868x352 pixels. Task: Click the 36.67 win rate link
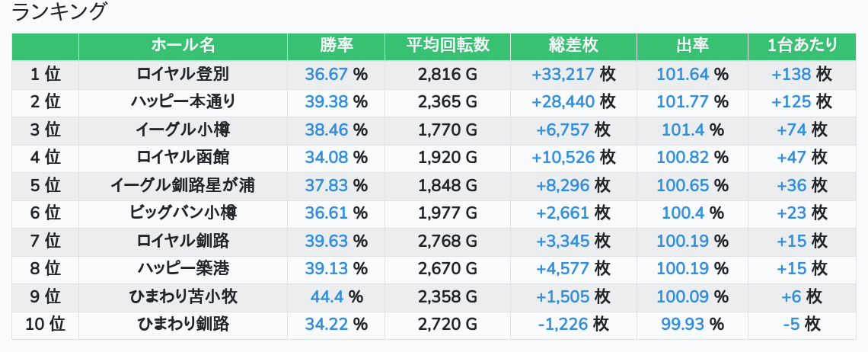(326, 74)
